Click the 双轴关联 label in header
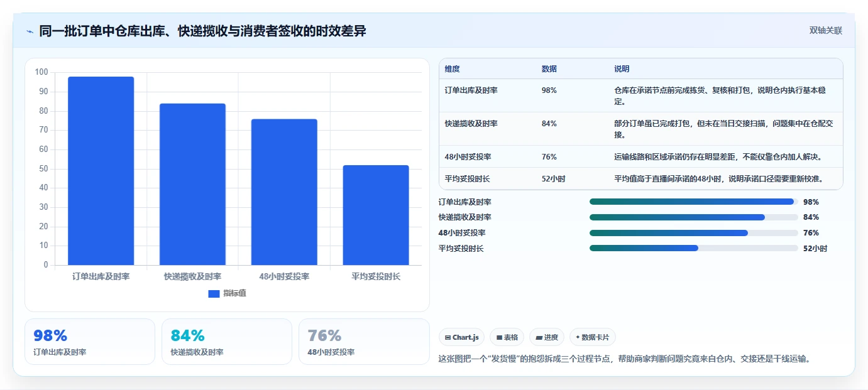868x390 pixels. 825,30
